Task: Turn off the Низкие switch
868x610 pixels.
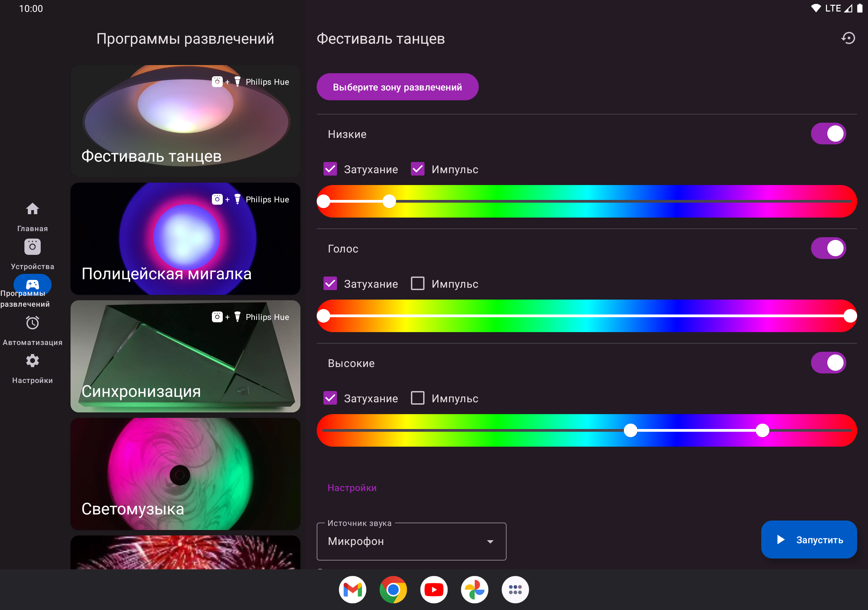Action: pyautogui.click(x=828, y=134)
